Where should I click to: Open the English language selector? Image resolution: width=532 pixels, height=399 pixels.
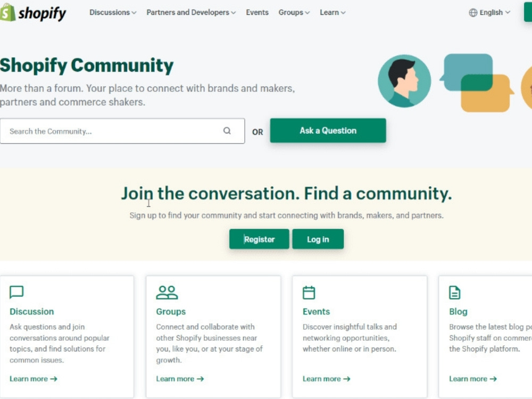click(489, 13)
